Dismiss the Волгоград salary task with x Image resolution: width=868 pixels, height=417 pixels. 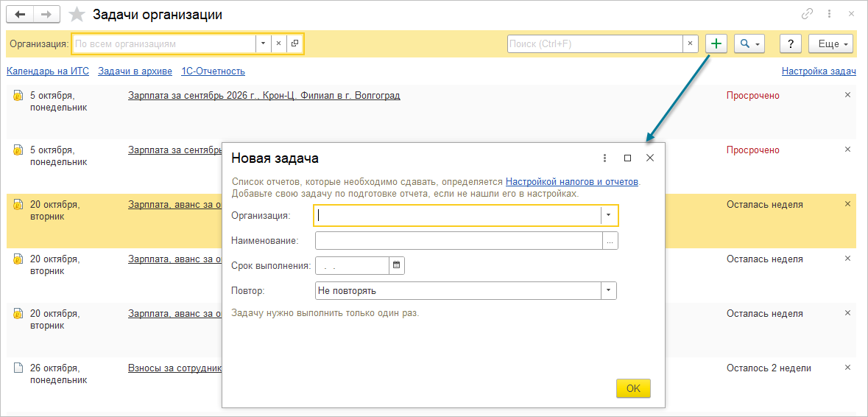tap(847, 95)
